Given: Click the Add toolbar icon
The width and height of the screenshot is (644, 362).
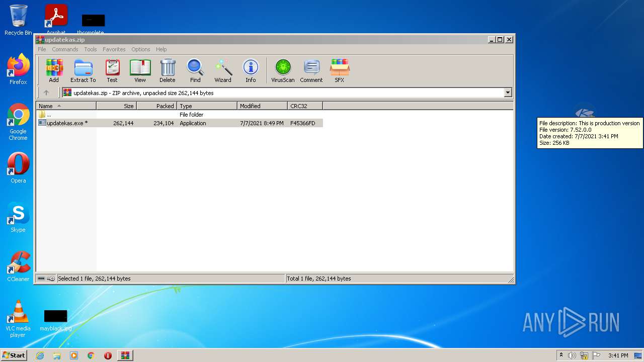Looking at the screenshot, I should click(54, 70).
